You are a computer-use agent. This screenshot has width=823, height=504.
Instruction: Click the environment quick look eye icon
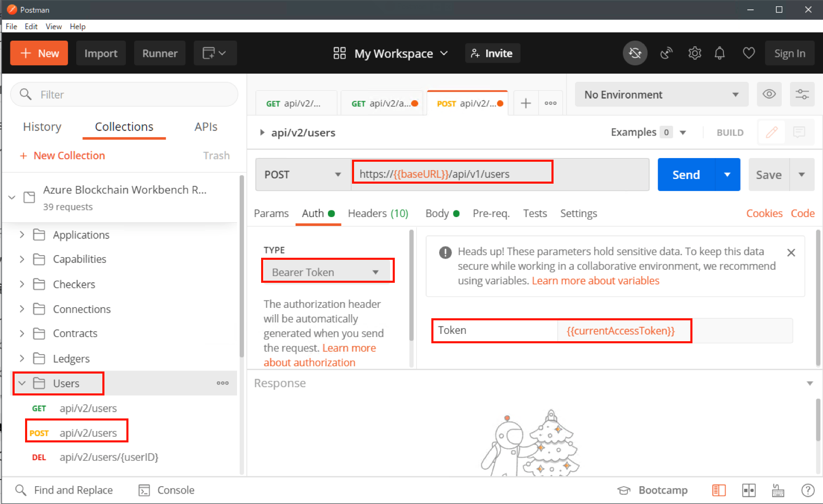click(x=769, y=94)
